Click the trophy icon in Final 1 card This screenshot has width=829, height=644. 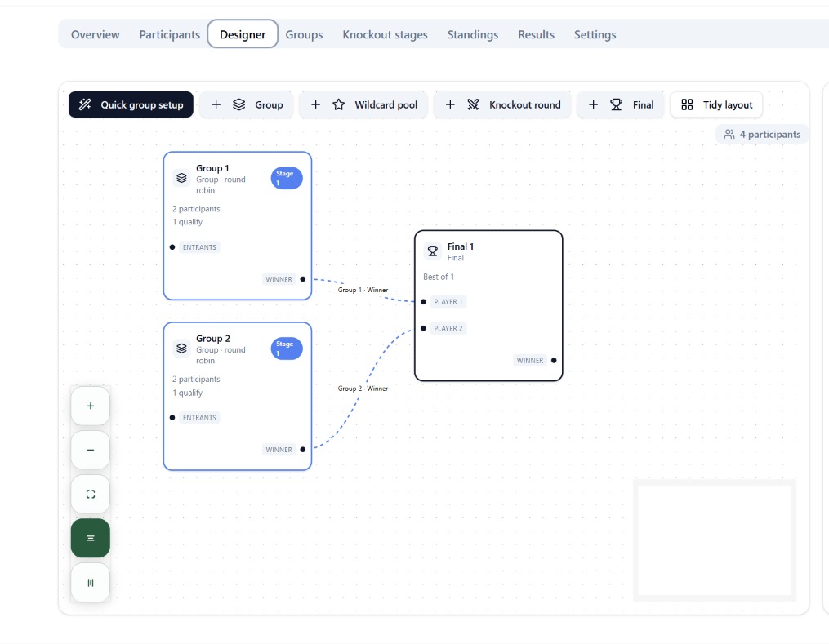[433, 251]
